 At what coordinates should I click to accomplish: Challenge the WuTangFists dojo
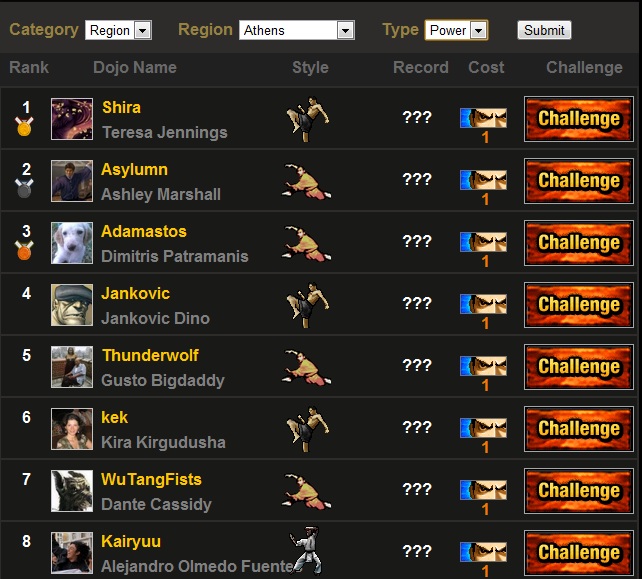(579, 491)
